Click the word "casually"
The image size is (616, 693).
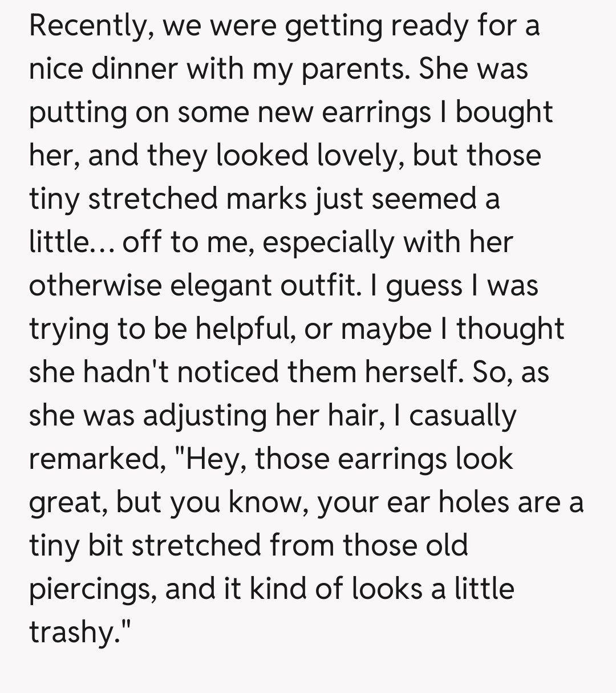tap(462, 416)
